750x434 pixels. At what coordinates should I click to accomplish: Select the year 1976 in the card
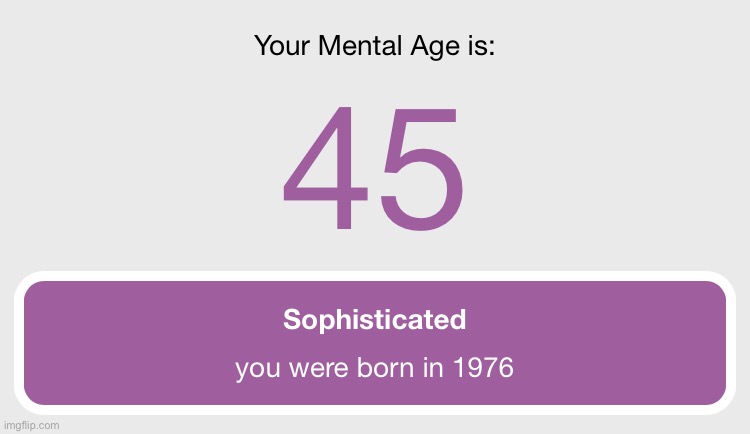click(x=481, y=369)
